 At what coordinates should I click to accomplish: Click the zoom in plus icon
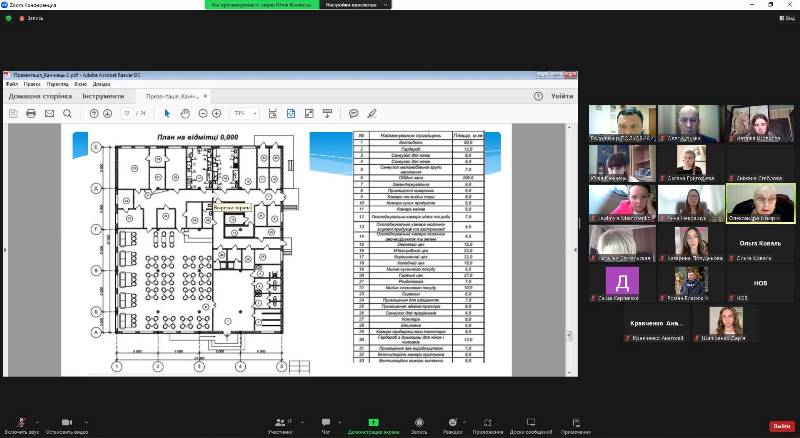pos(217,114)
